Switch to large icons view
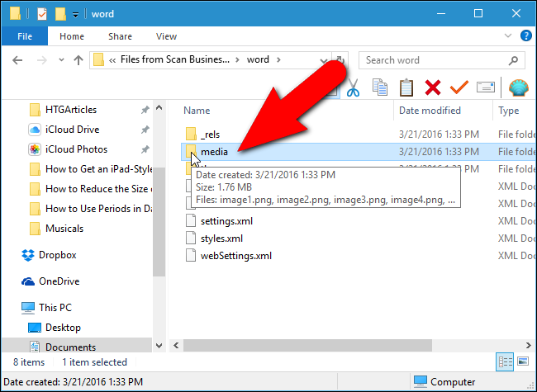537x392 pixels. pyautogui.click(x=522, y=362)
